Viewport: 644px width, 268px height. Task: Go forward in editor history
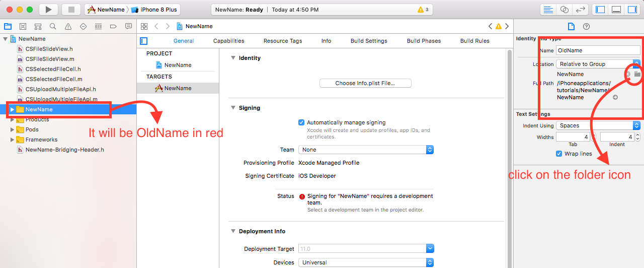tap(168, 26)
